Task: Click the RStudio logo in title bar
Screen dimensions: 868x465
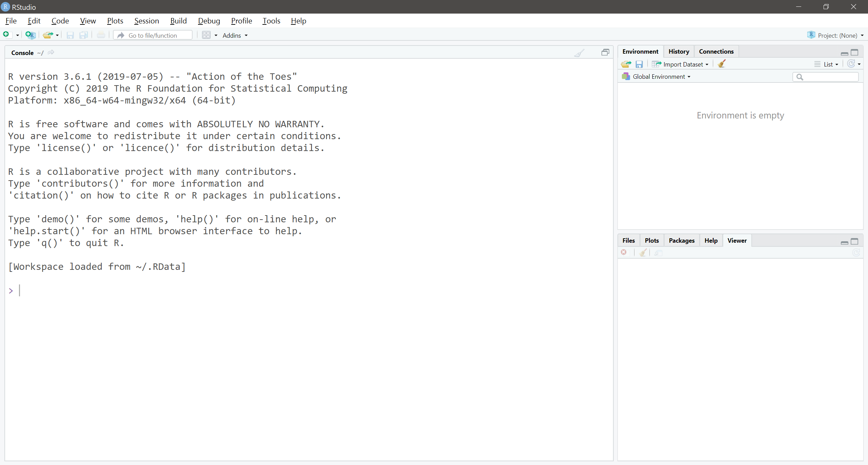Action: (5, 7)
